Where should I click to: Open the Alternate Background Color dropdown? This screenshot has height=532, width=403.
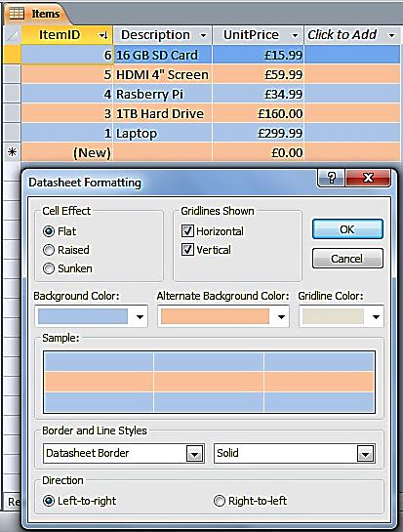[x=281, y=317]
